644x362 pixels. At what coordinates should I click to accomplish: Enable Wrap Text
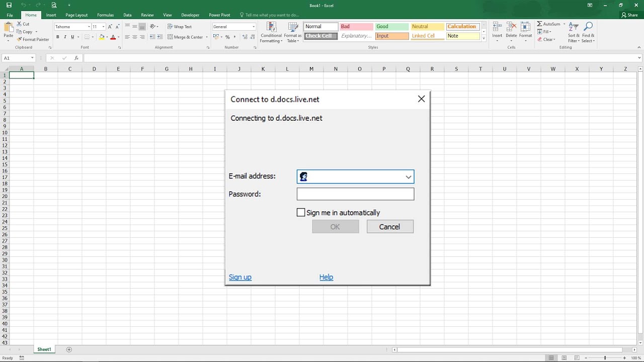pyautogui.click(x=180, y=27)
